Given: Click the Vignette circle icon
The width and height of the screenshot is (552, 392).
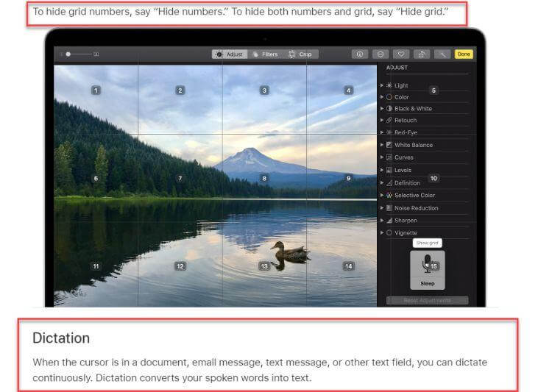Looking at the screenshot, I should pos(389,233).
